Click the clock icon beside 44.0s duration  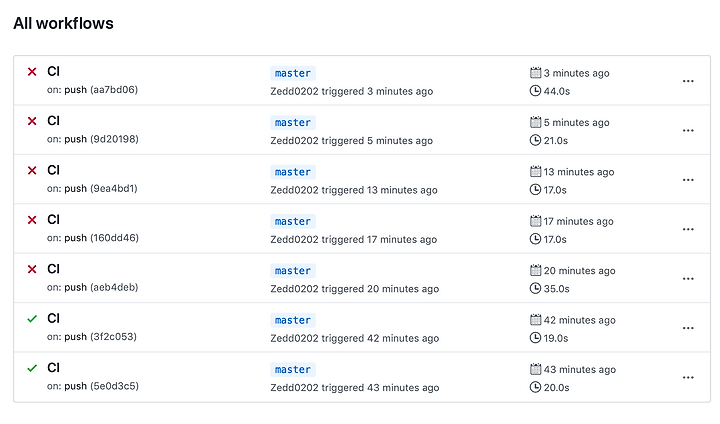tap(535, 91)
